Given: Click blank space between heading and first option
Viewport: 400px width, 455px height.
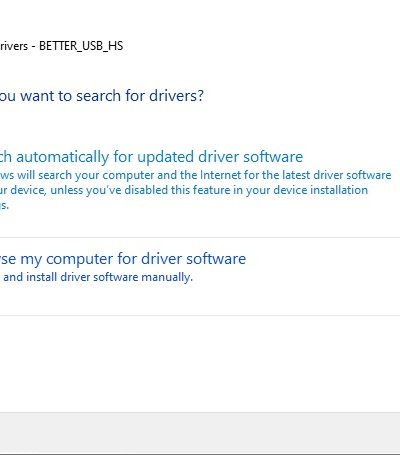Looking at the screenshot, I should [200, 127].
